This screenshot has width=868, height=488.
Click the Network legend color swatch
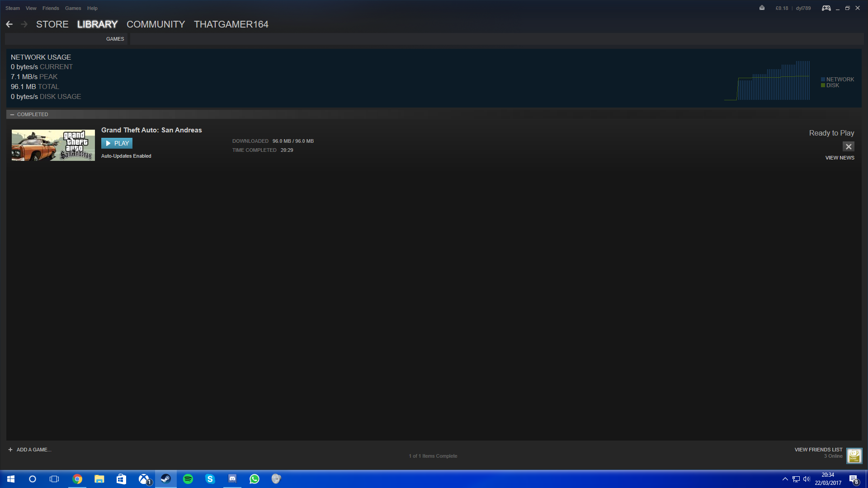(x=823, y=80)
